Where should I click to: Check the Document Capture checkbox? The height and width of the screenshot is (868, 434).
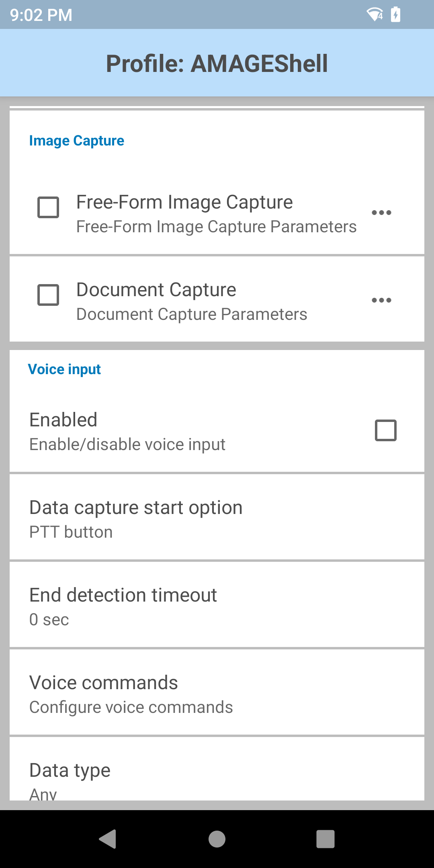point(48,295)
